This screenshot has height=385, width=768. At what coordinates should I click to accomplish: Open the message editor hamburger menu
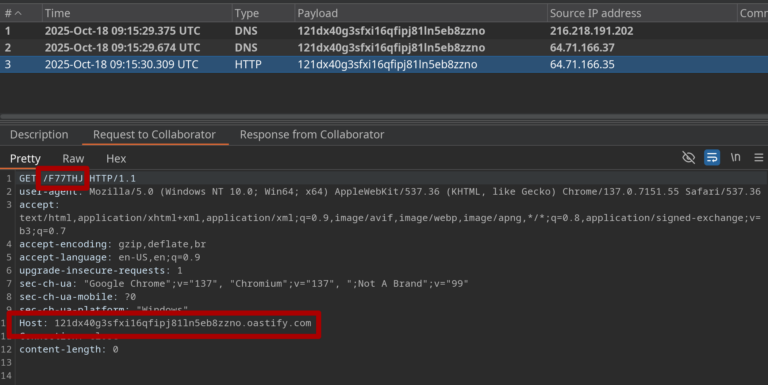tap(759, 157)
